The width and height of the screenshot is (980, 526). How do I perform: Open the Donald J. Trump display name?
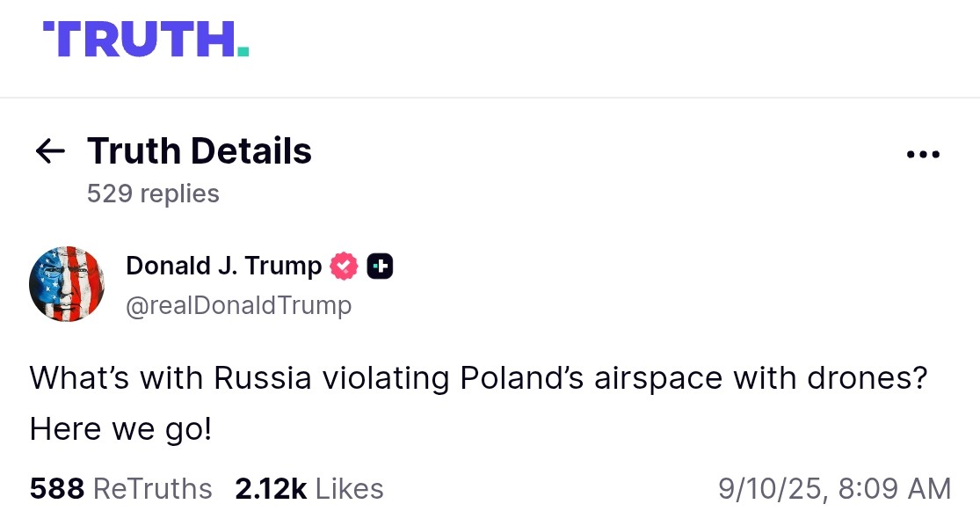(224, 265)
